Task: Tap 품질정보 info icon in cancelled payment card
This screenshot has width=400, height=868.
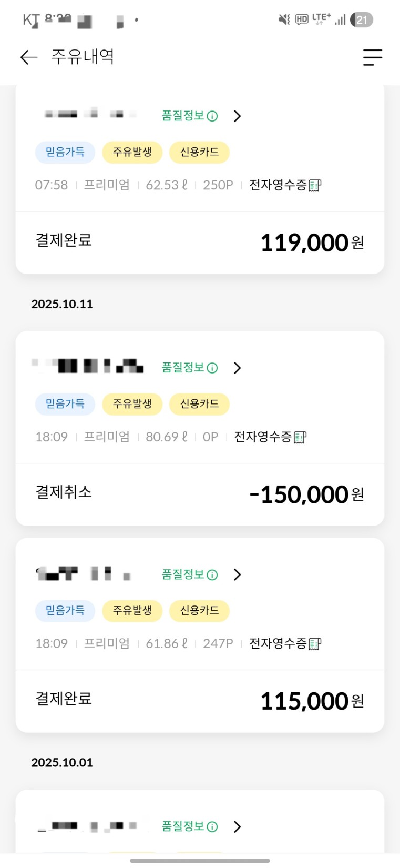Action: (x=212, y=368)
